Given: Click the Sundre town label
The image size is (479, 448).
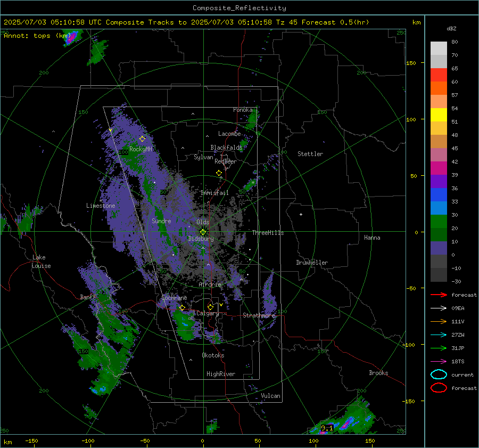Looking at the screenshot, I should [x=161, y=221].
